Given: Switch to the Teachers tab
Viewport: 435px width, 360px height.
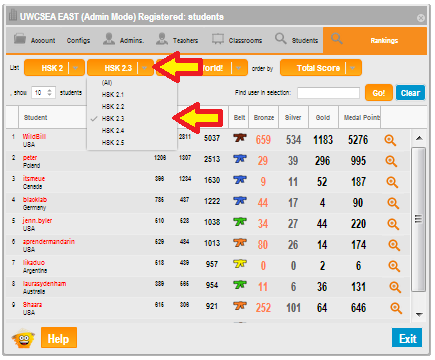Looking at the screenshot, I should pos(177,40).
